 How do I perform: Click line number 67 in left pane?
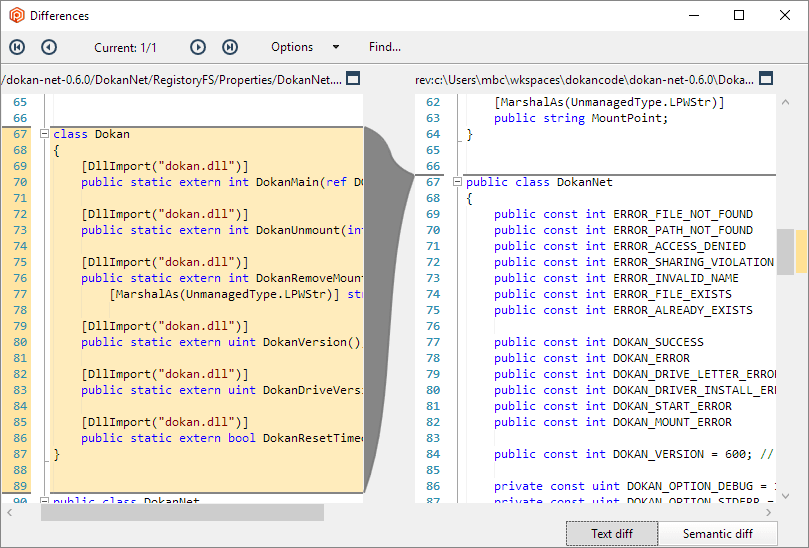click(x=20, y=134)
